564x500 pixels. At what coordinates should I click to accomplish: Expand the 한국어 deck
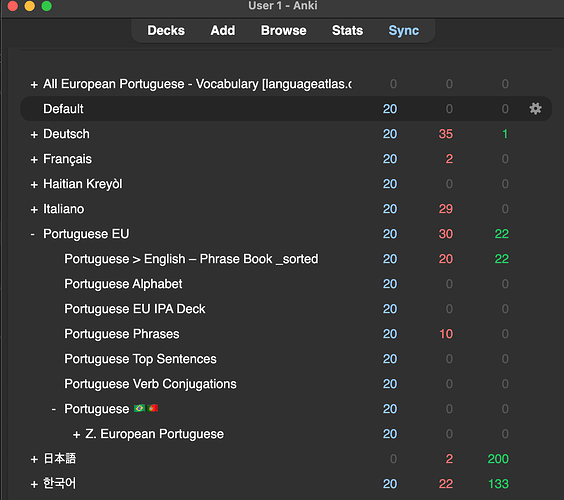[x=34, y=485]
